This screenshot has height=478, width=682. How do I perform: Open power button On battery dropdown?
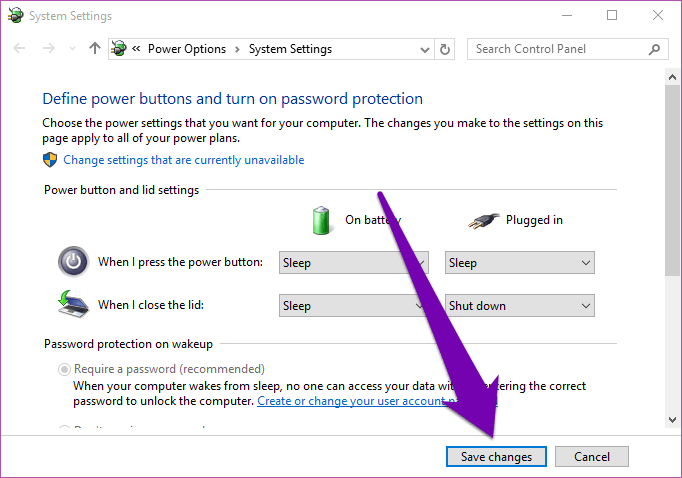pyautogui.click(x=354, y=263)
